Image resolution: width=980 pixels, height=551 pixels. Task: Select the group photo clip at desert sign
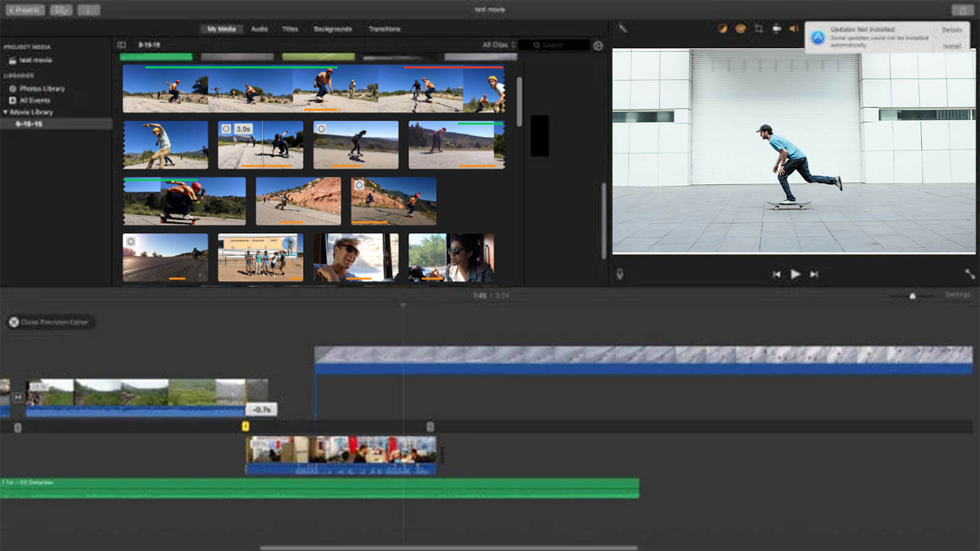[x=260, y=257]
